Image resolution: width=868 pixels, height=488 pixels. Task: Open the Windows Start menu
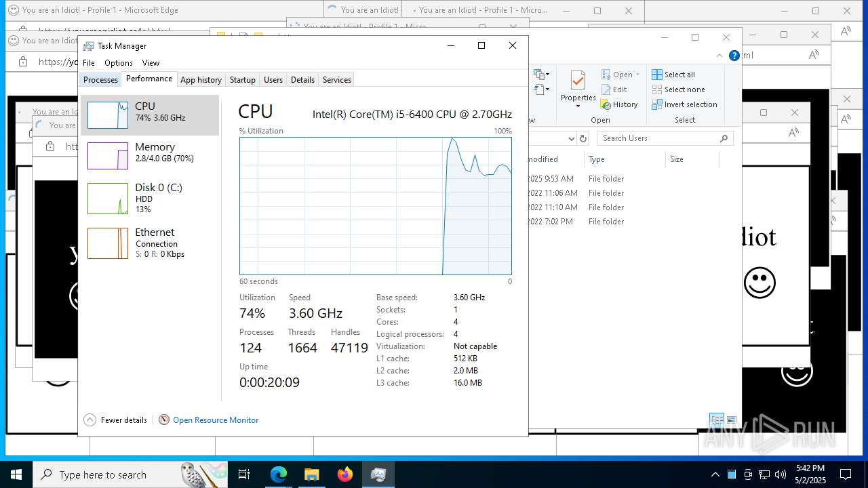point(16,474)
